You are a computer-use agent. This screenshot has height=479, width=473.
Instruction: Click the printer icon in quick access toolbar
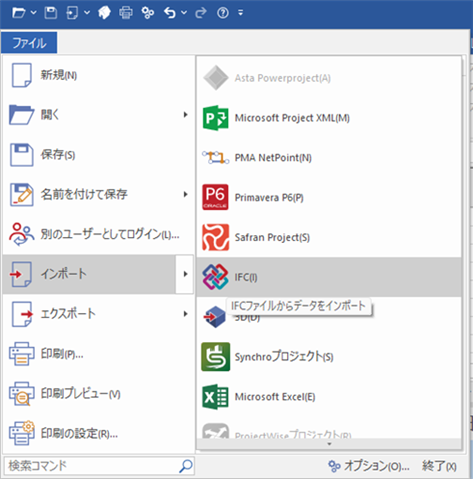click(126, 13)
